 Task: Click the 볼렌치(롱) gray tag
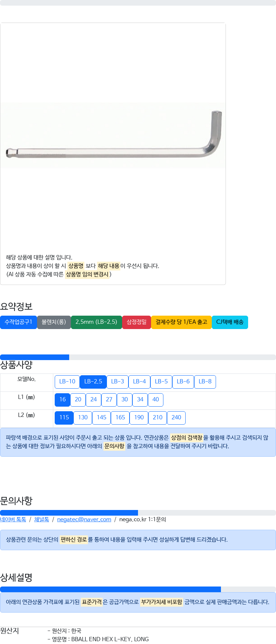[54, 322]
